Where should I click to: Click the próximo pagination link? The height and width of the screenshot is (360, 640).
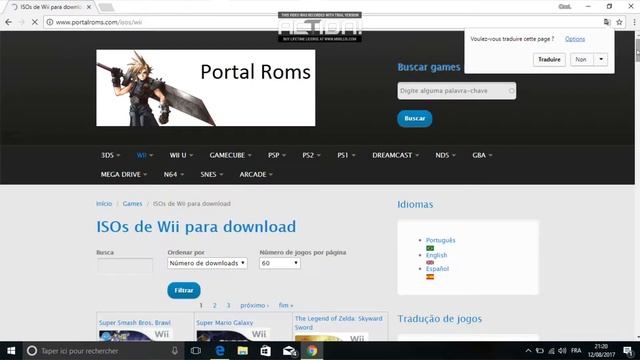point(254,305)
